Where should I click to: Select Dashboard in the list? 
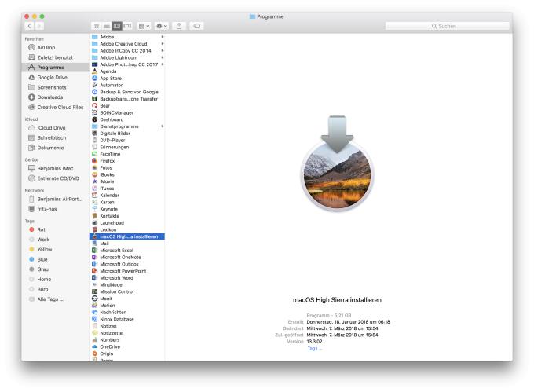coord(127,119)
